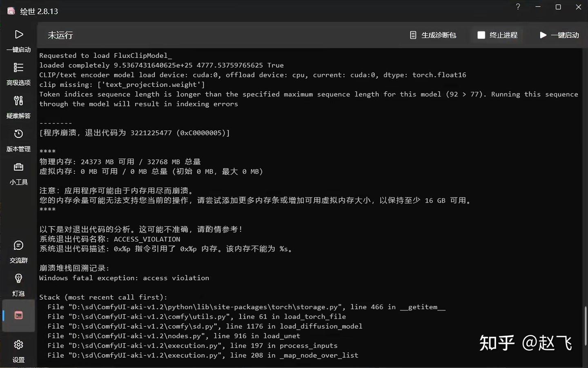Screen dimensions: 588x368
Task: Close the 绘世 launcher window
Action: coord(578,7)
